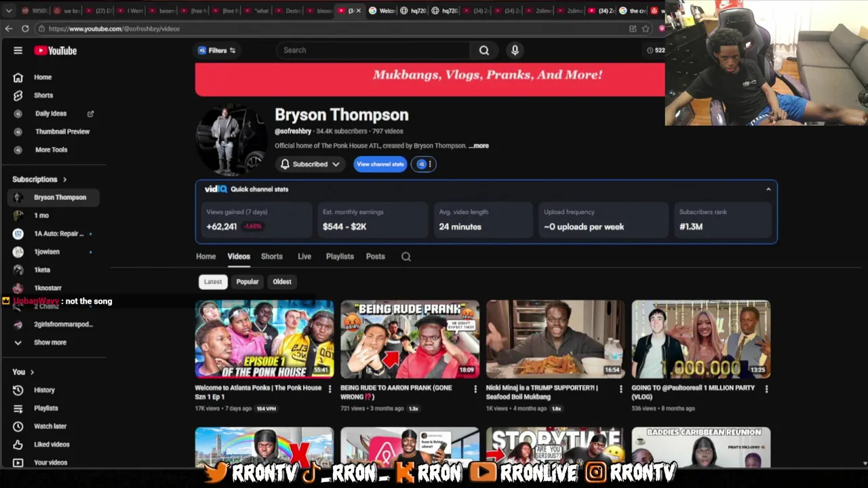868x488 pixels.
Task: Open Bryson Thompson subscription in sidebar
Action: 54,197
